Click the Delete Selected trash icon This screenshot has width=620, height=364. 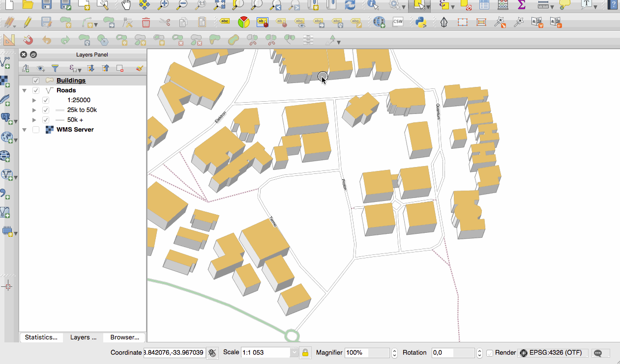[x=146, y=22]
